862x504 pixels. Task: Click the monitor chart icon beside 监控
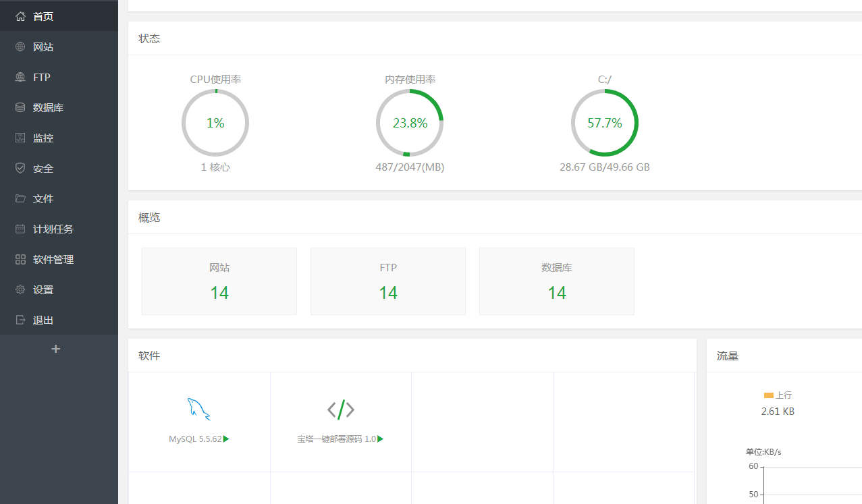20,138
